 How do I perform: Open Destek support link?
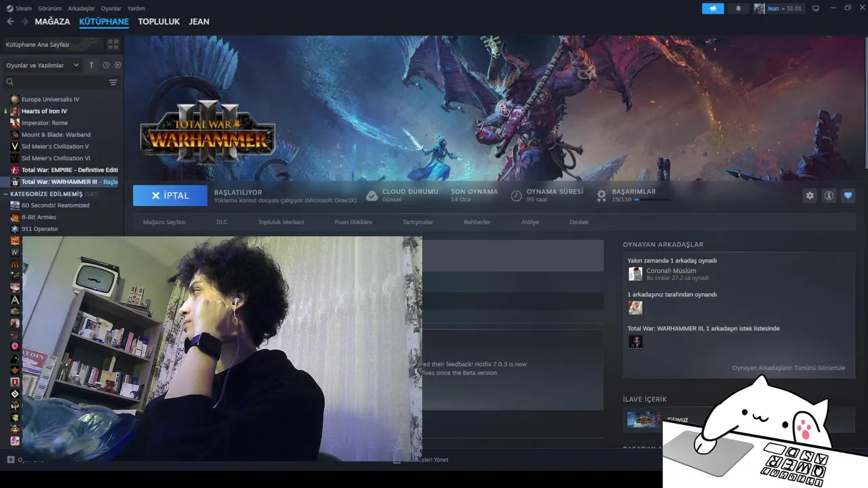point(579,222)
